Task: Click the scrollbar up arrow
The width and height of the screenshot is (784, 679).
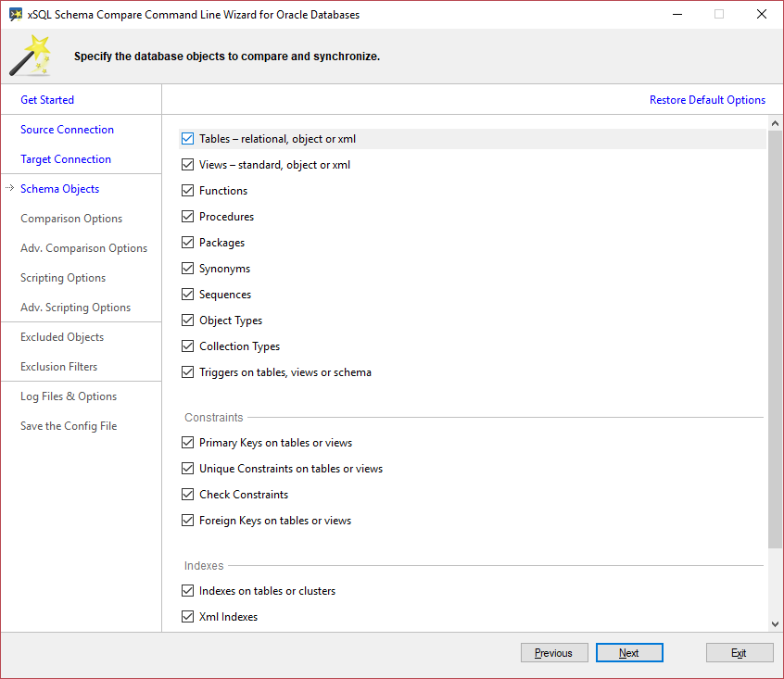Action: (x=775, y=123)
